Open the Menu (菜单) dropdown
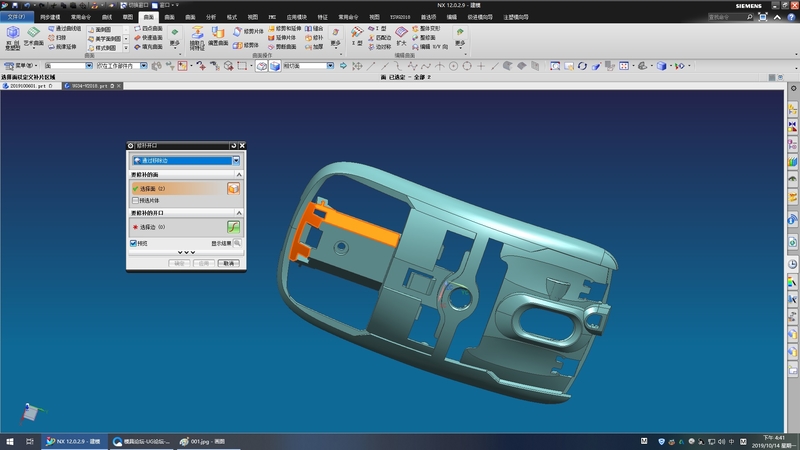Screen dimensions: 800x450 coord(20,66)
